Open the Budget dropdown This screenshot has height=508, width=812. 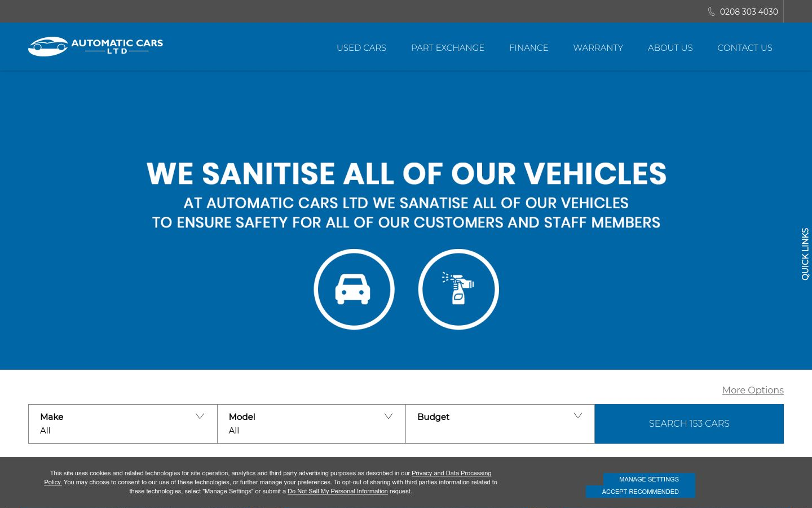500,424
